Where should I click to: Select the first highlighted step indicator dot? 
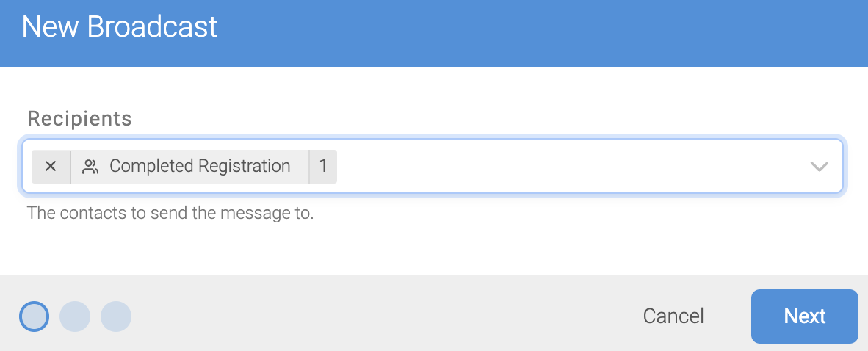(35, 316)
